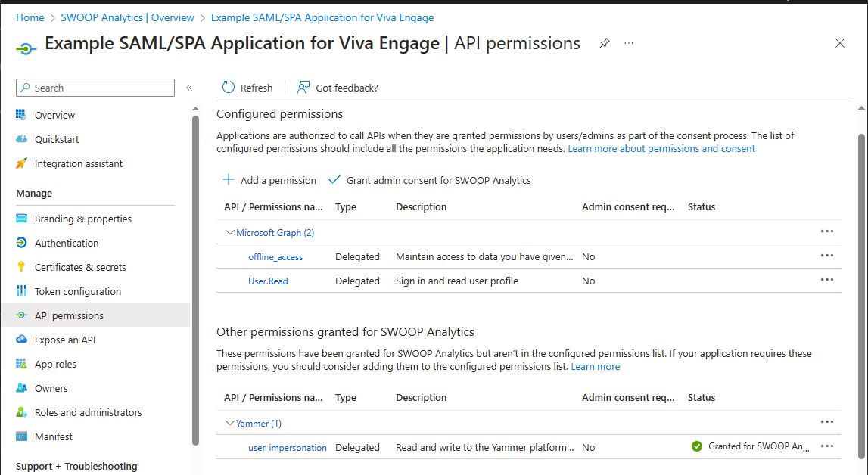
Task: Collapse sidebar with double chevron icon
Action: 189,88
